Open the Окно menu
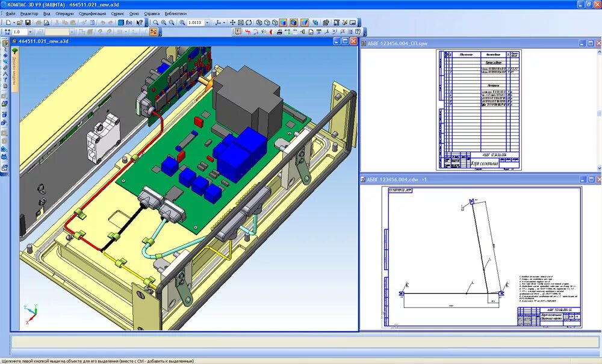The image size is (602, 364). coord(134,13)
